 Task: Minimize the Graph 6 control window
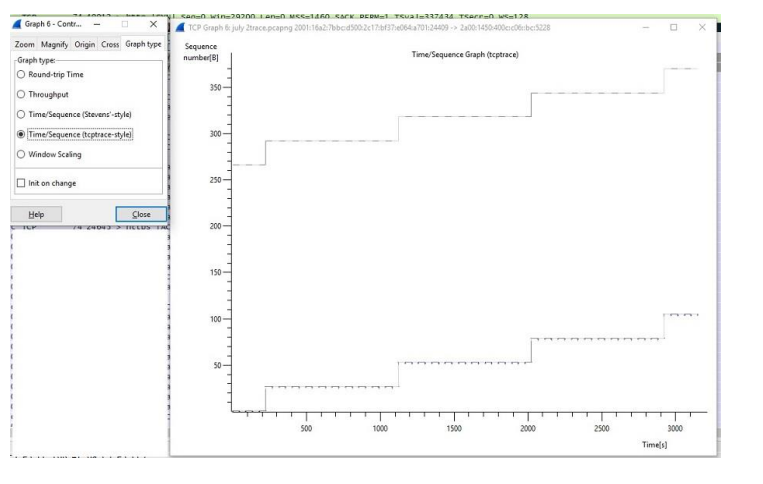point(97,25)
